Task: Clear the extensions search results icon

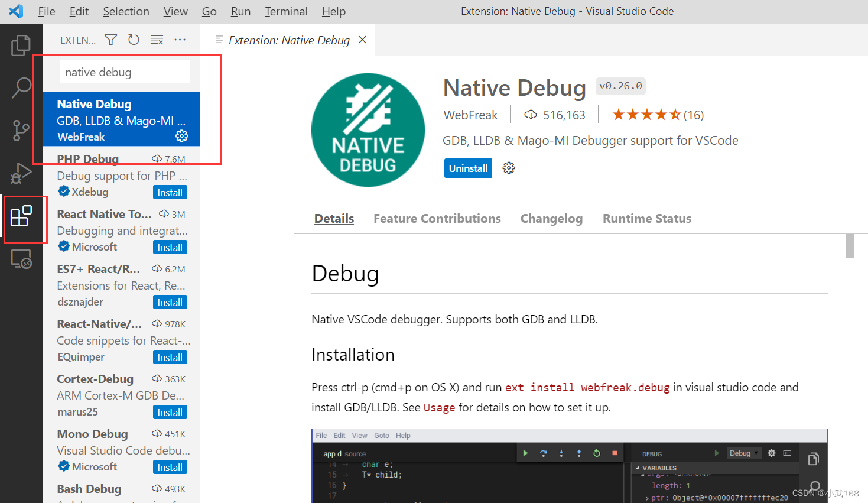Action: tap(156, 40)
